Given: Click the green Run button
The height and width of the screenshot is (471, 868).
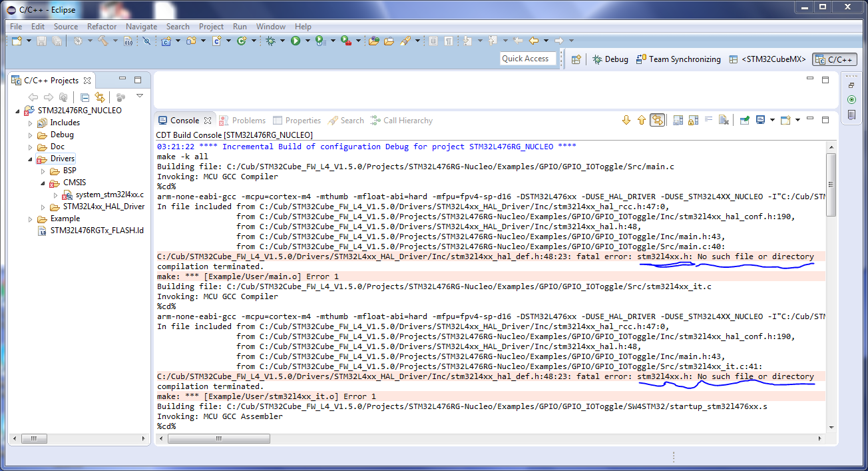Looking at the screenshot, I should point(295,41).
